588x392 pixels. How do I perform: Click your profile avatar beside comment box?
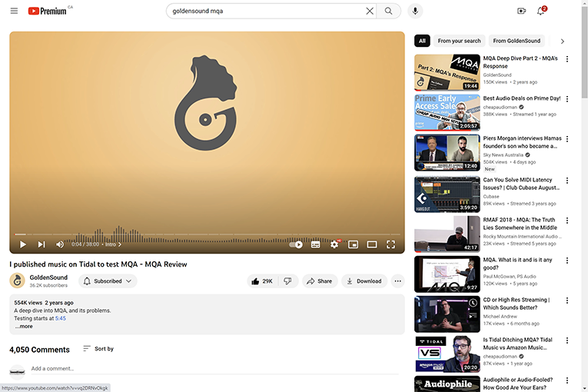click(17, 372)
